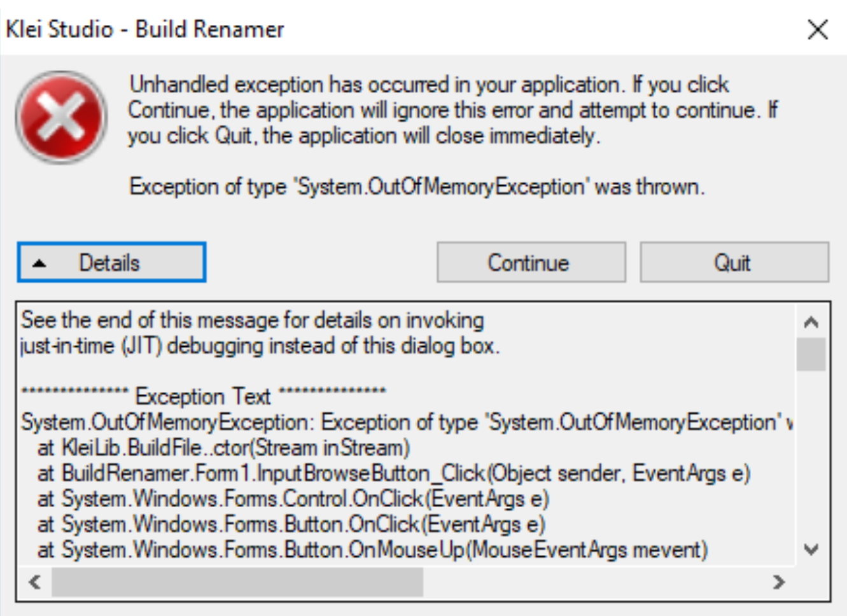The width and height of the screenshot is (847, 616).
Task: Click the vertical scrollbar down arrow
Action: point(811,549)
